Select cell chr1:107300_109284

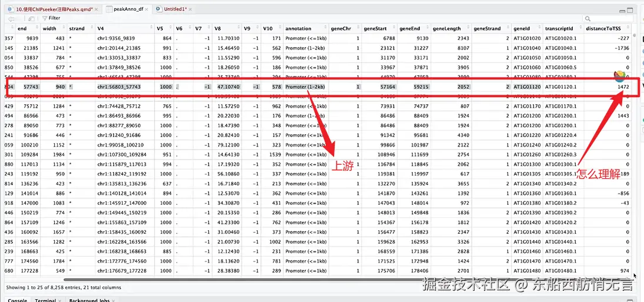point(121,154)
